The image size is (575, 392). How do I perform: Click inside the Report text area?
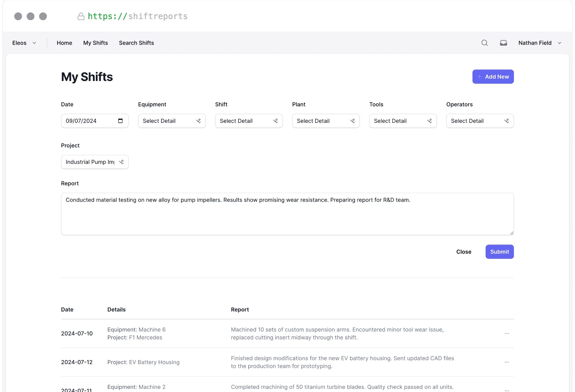tap(287, 214)
